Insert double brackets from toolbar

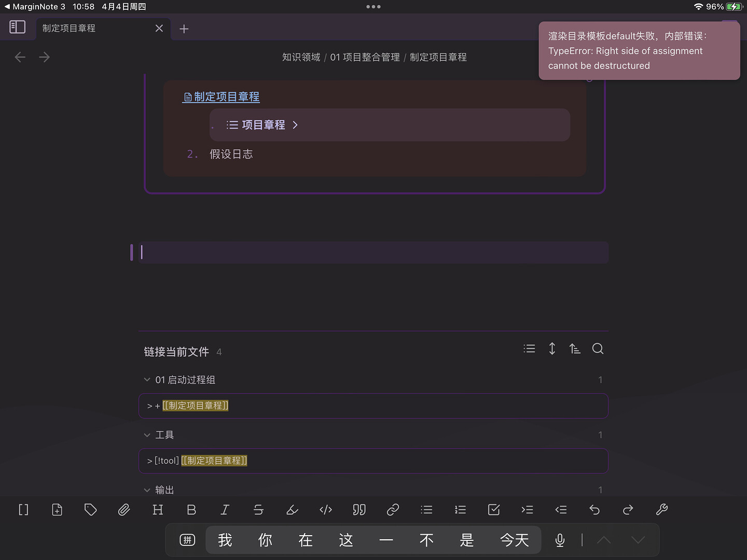coord(23,510)
